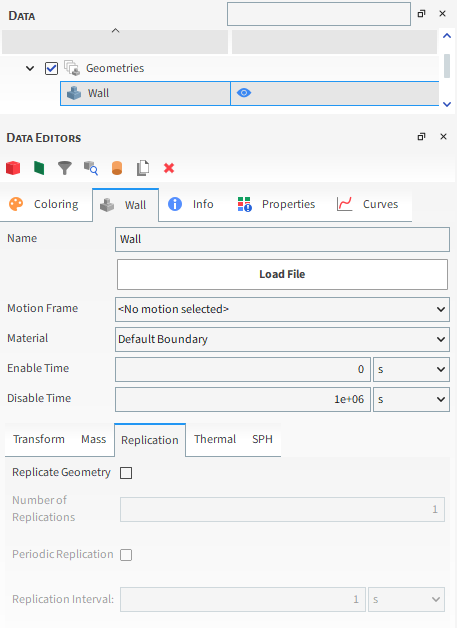Click the Name input field
457x628 pixels.
[282, 240]
